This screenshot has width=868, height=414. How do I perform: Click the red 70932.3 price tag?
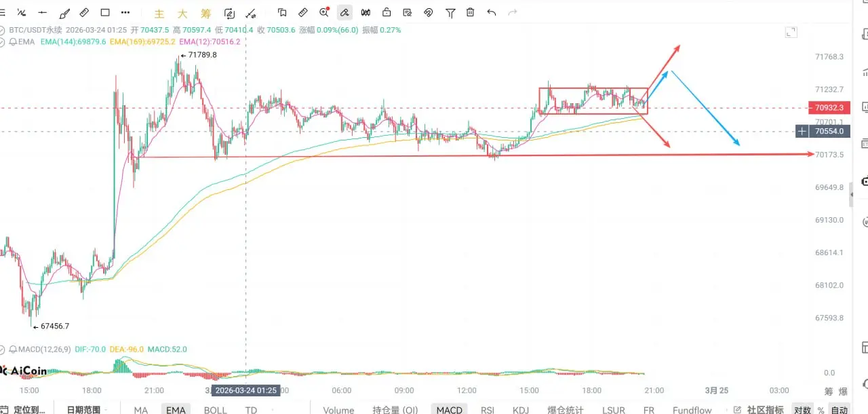click(829, 107)
